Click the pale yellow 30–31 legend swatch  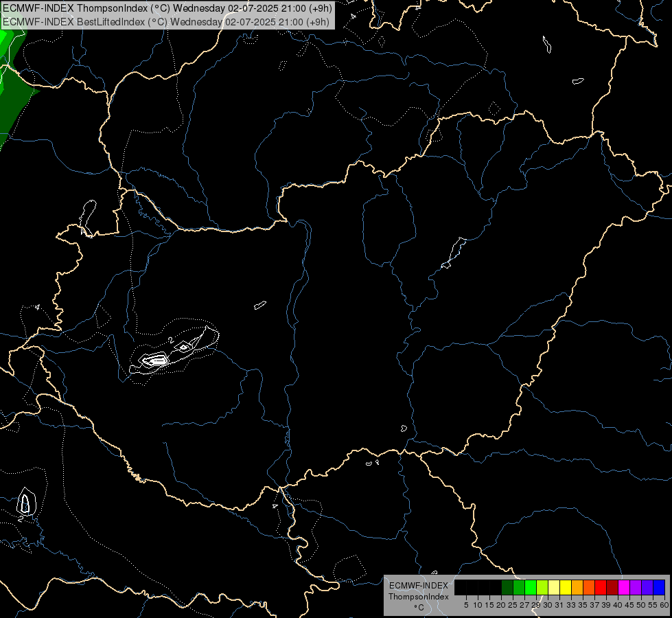[x=554, y=587]
